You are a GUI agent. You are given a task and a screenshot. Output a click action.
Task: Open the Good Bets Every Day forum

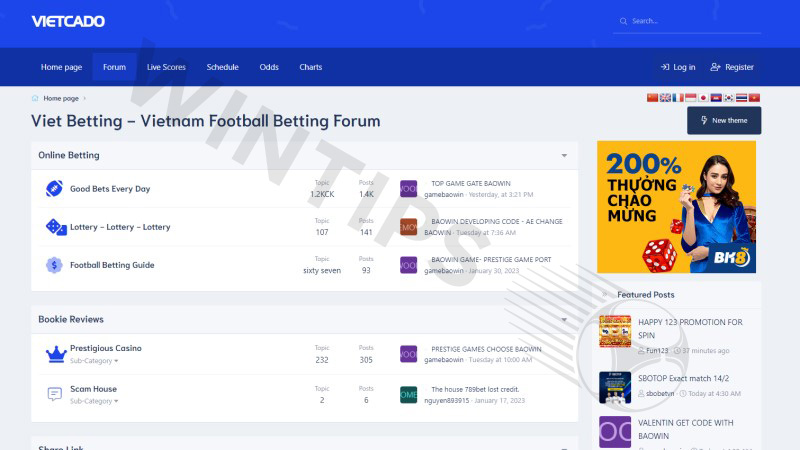pyautogui.click(x=110, y=189)
